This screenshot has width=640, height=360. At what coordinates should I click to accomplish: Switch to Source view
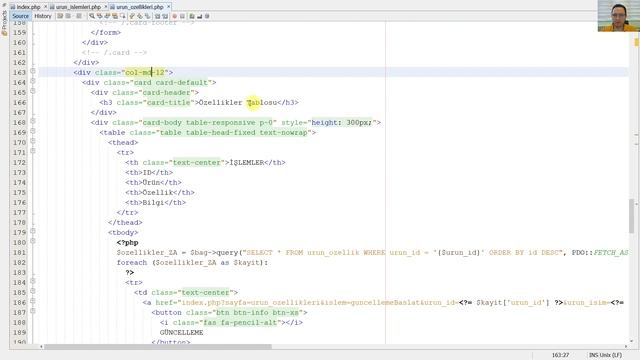click(20, 16)
